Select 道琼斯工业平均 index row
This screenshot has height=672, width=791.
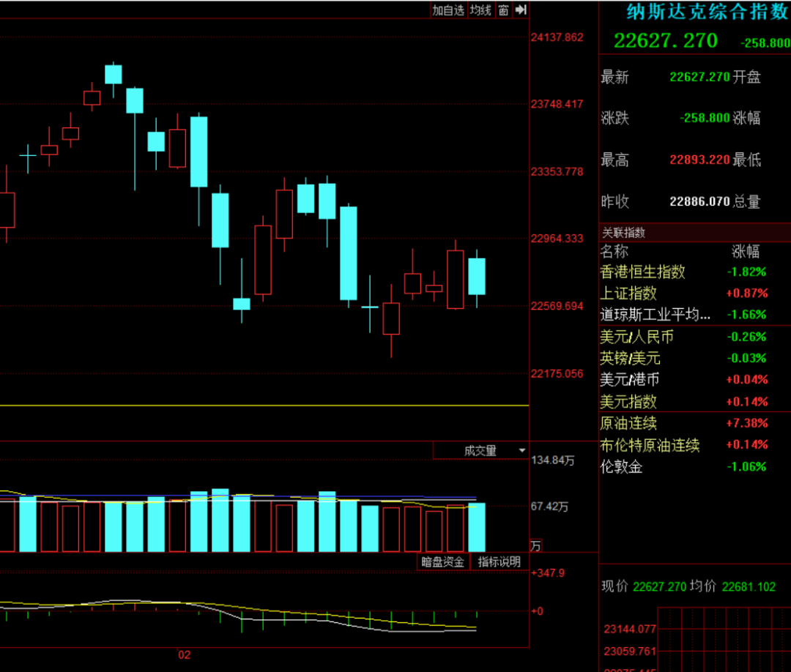tap(694, 315)
